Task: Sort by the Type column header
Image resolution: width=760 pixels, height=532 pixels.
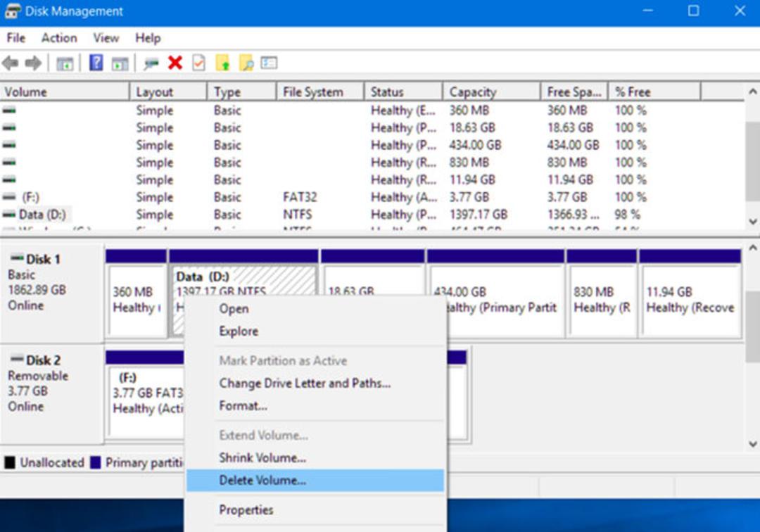Action: [x=242, y=91]
